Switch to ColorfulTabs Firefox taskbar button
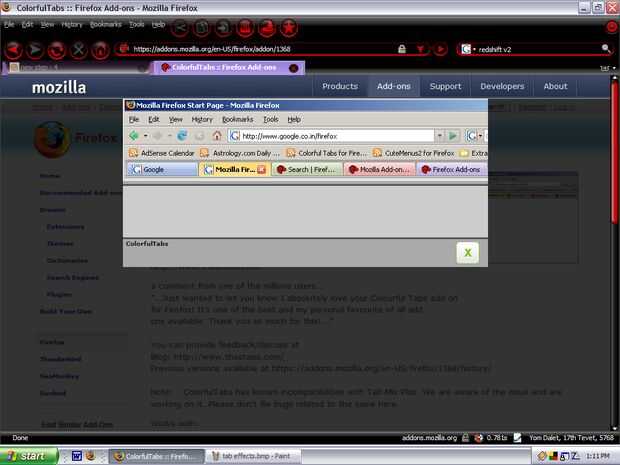620x465 pixels. 156,456
